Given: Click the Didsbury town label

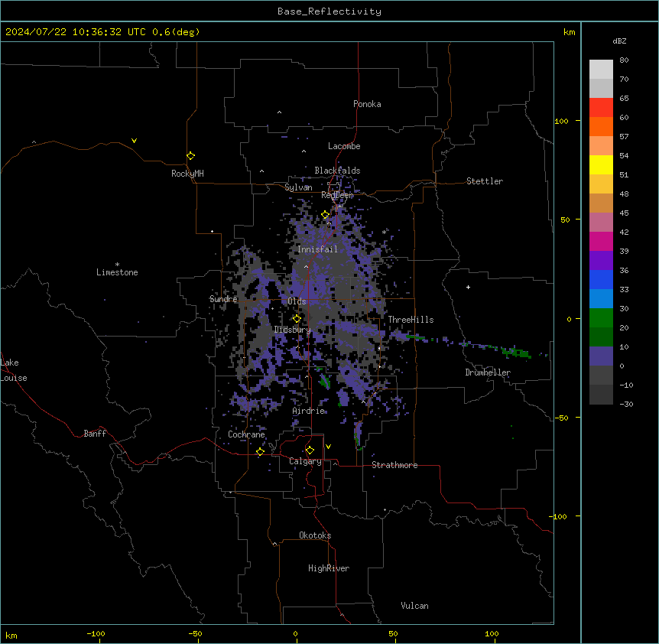Looking at the screenshot, I should pos(293,330).
